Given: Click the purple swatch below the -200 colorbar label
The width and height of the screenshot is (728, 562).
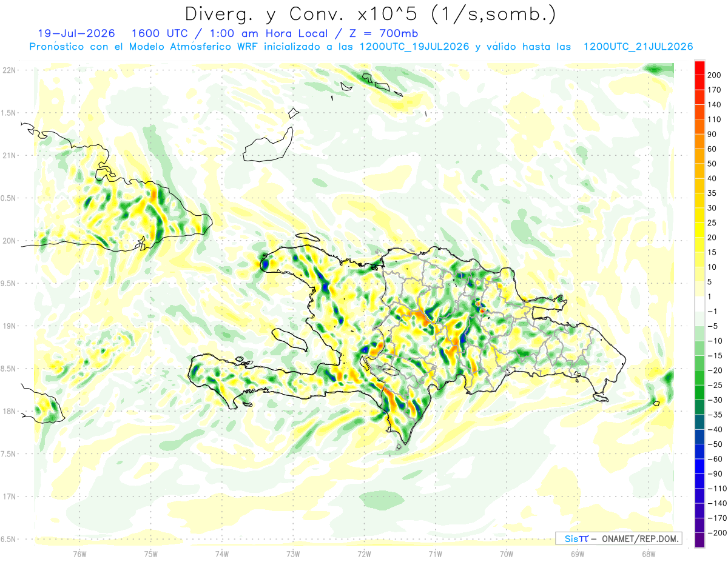Looking at the screenshot, I should pos(699,541).
